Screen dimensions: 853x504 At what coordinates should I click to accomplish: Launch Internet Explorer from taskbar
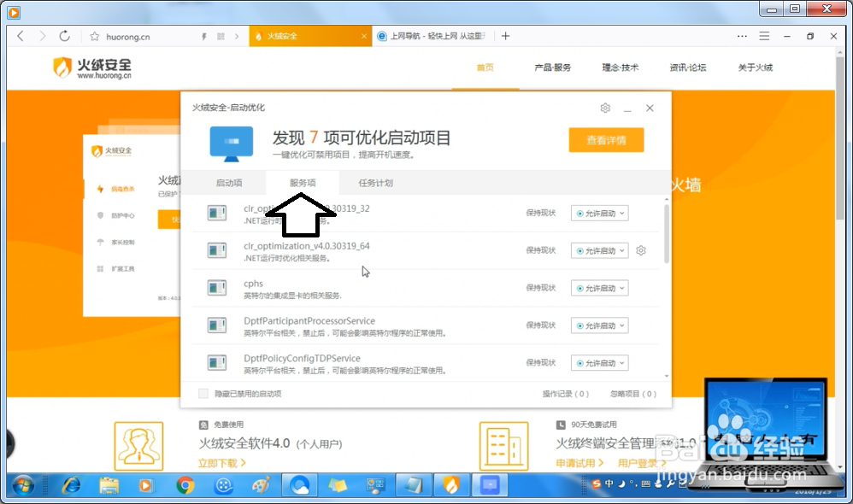point(71,485)
